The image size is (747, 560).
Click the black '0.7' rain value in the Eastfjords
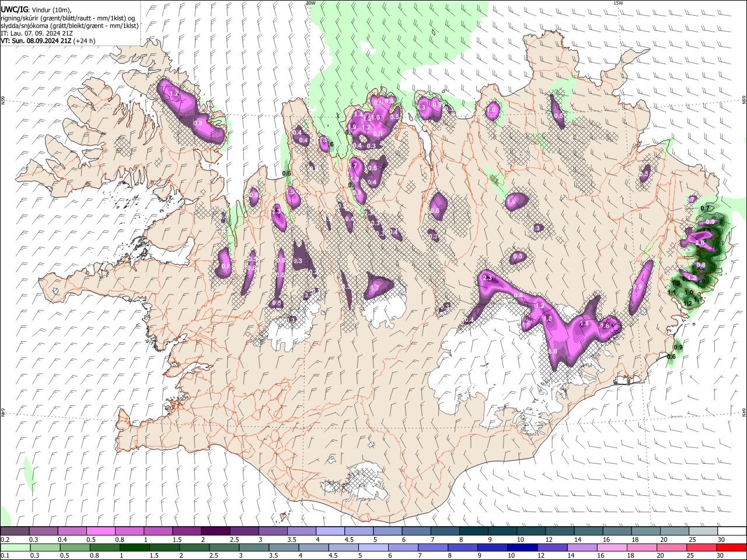(705, 208)
